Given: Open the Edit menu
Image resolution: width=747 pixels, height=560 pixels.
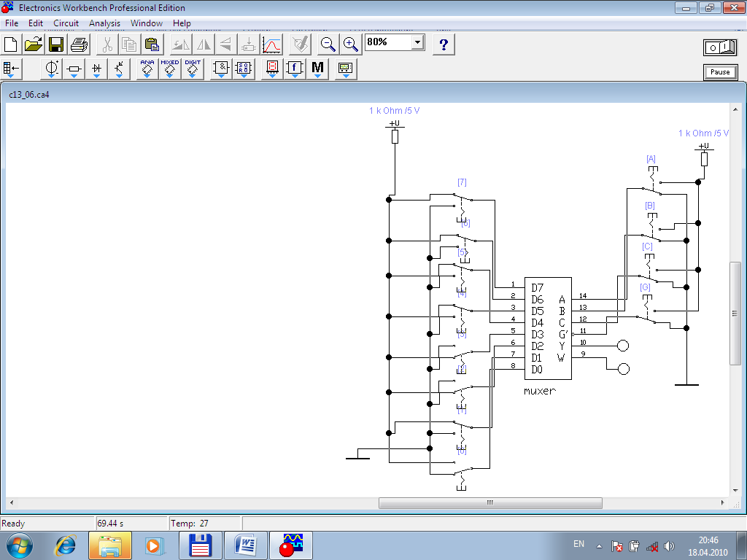Looking at the screenshot, I should [x=35, y=23].
